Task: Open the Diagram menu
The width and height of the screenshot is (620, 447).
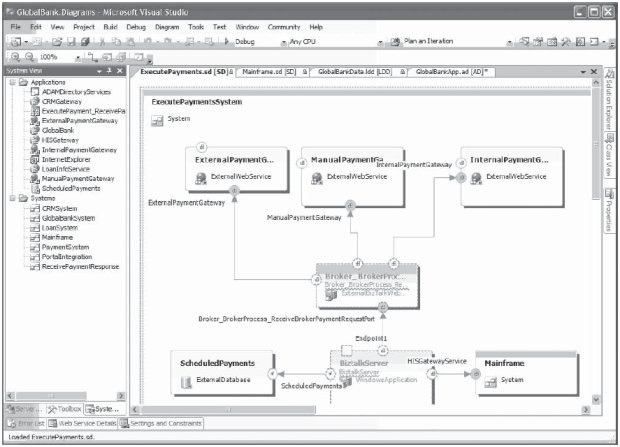Action: (167, 27)
